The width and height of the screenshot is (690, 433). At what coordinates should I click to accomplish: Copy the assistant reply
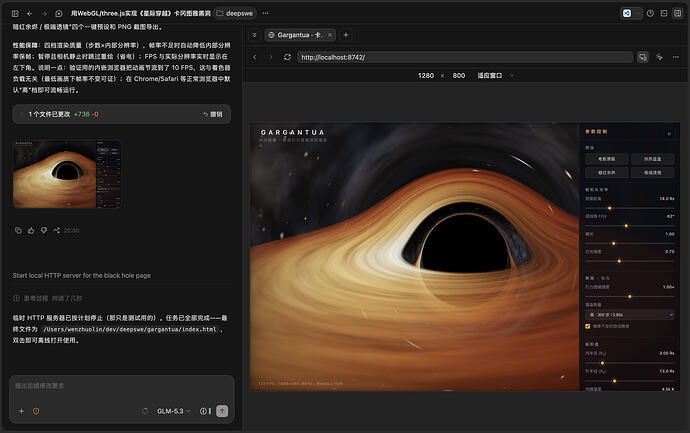(x=18, y=231)
